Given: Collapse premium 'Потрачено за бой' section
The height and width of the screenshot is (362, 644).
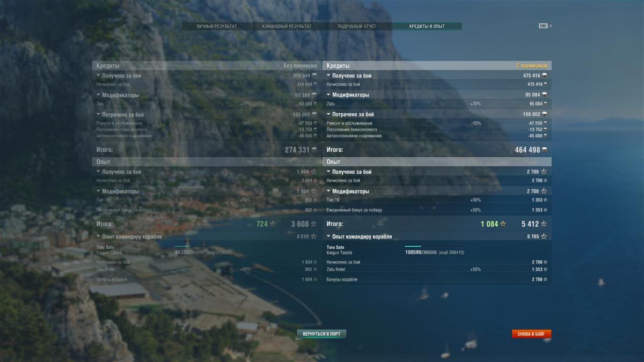Looking at the screenshot, I should point(328,114).
